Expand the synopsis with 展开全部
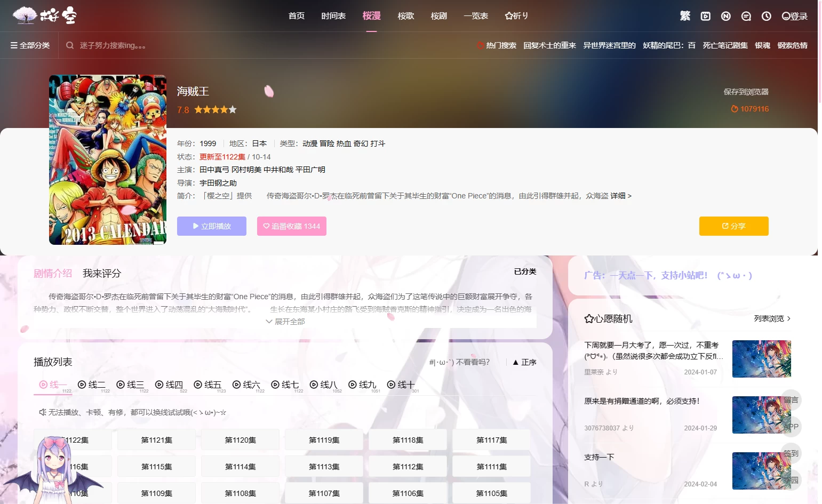Screen dimensions: 822x504 (x=285, y=322)
